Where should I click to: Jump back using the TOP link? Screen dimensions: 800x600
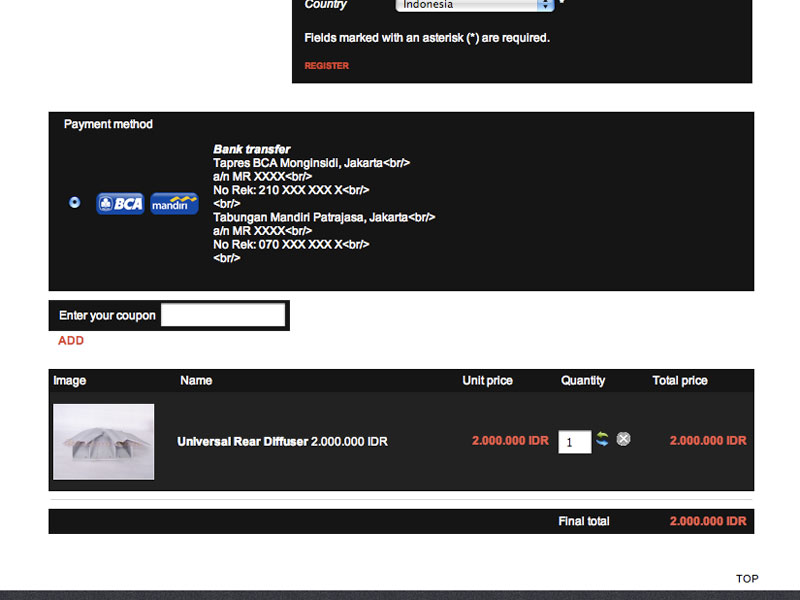747,579
